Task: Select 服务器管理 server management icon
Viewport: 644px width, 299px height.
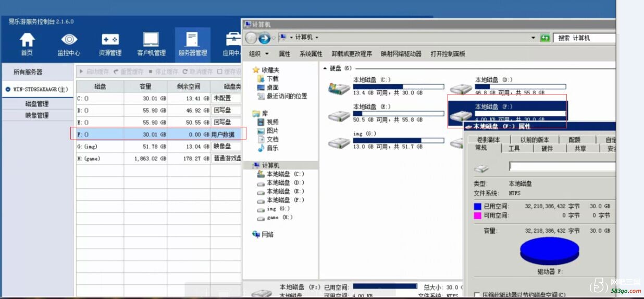Action: [192, 41]
